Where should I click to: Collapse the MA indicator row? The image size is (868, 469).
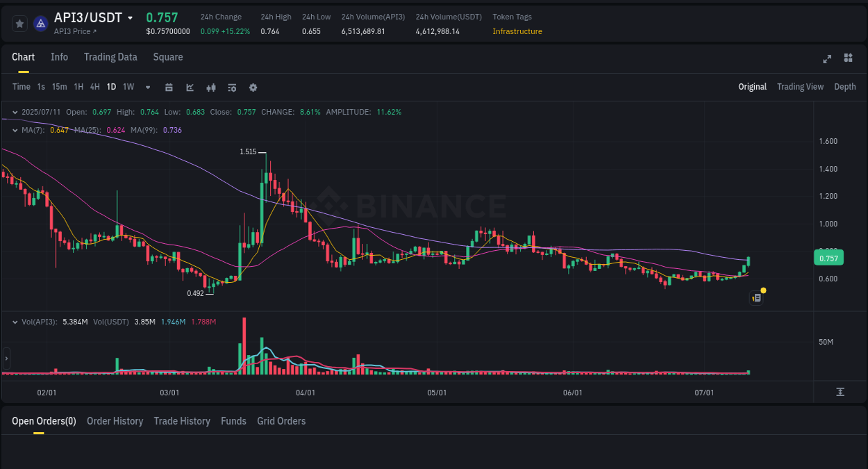tap(14, 129)
